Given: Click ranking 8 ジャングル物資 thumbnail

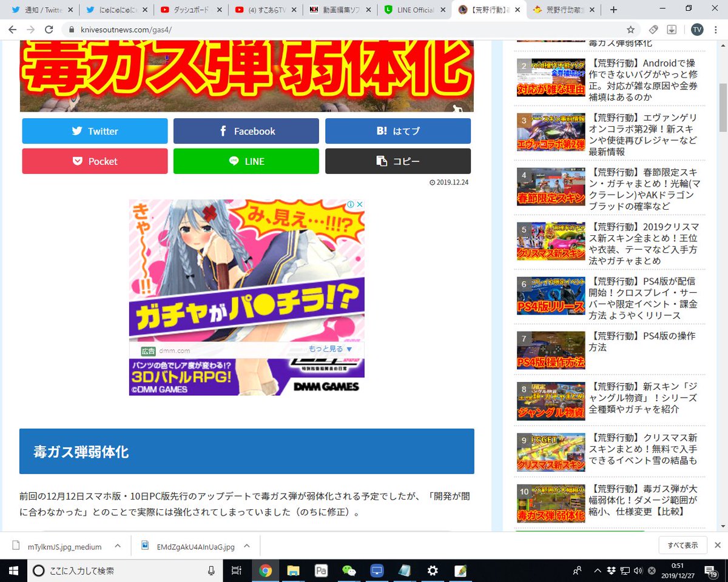Looking at the screenshot, I should click(551, 401).
